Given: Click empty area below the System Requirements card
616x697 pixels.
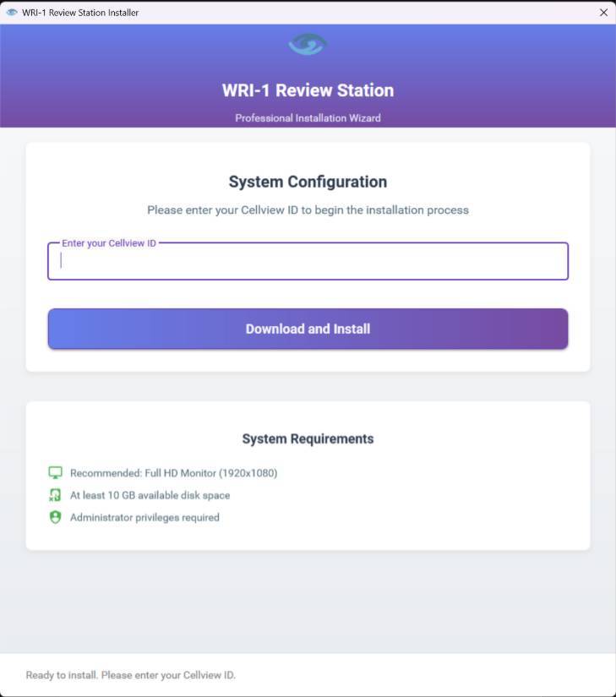Looking at the screenshot, I should pyautogui.click(x=308, y=600).
